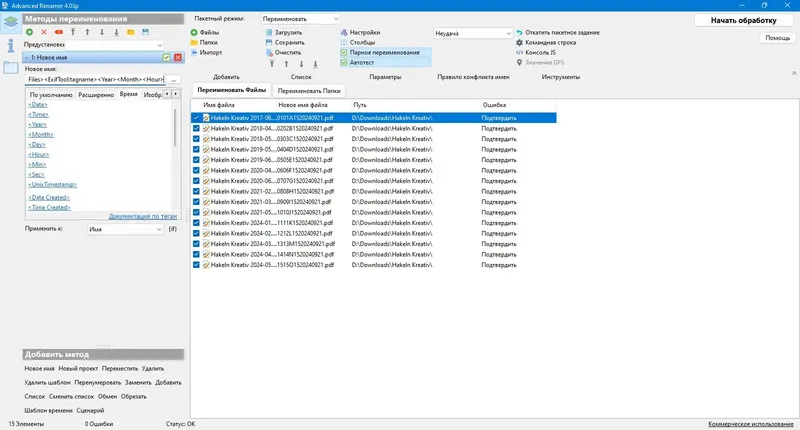Viewport: 800px width, 430px height.
Task: Add a method with the green plus icon
Action: tap(30, 32)
